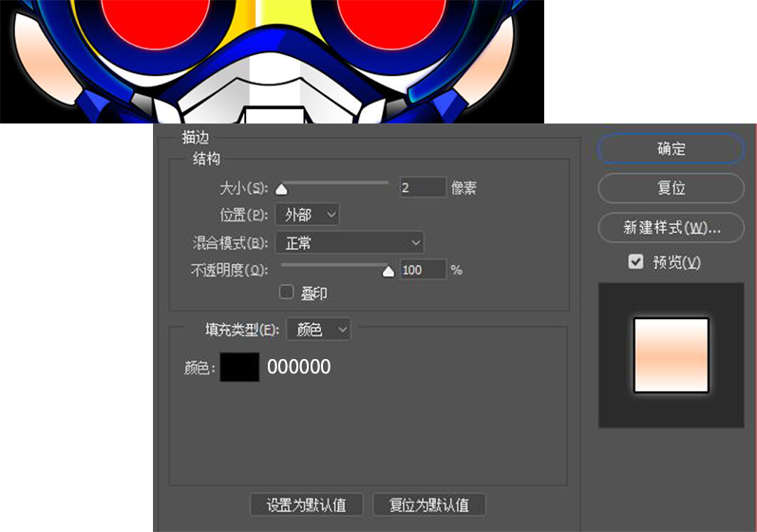Image resolution: width=757 pixels, height=532 pixels.
Task: Click the 结构 group label
Action: pos(207,159)
